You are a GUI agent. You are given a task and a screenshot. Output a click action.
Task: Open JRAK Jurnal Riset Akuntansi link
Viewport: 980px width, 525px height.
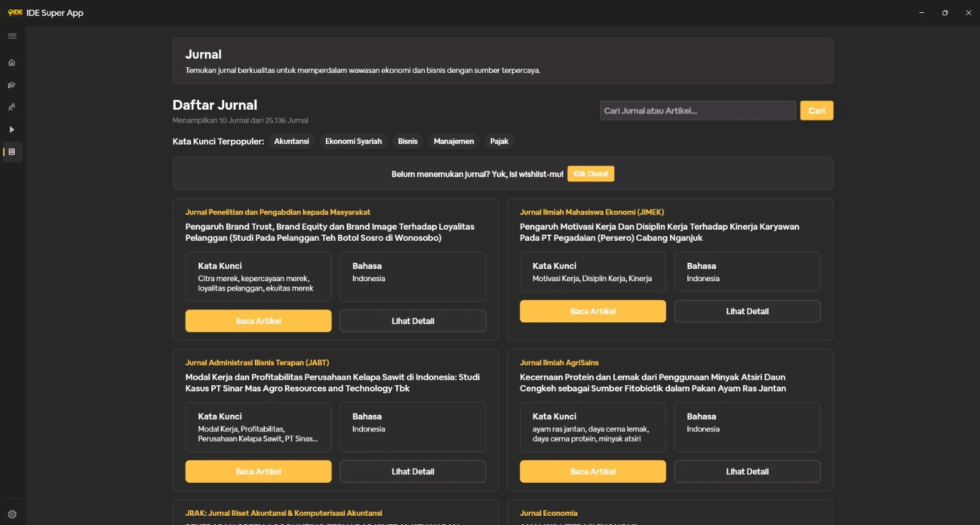tap(284, 513)
